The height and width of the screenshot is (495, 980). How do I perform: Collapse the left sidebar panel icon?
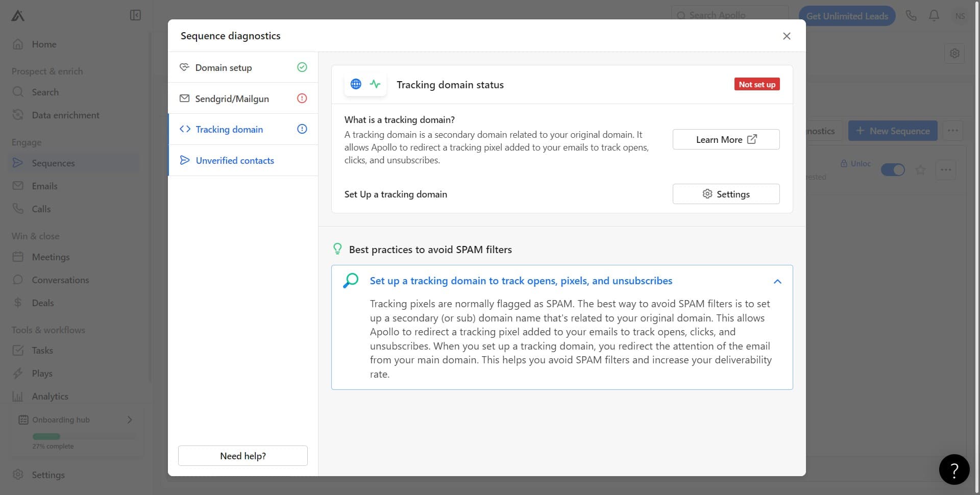tap(135, 15)
